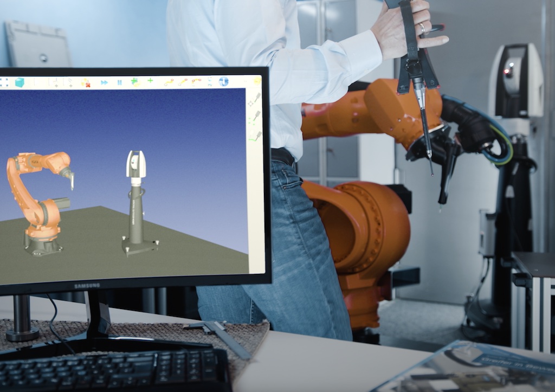This screenshot has height=392, width=555.
Task: Click the second yellow move instruction icon
Action: 183,82
